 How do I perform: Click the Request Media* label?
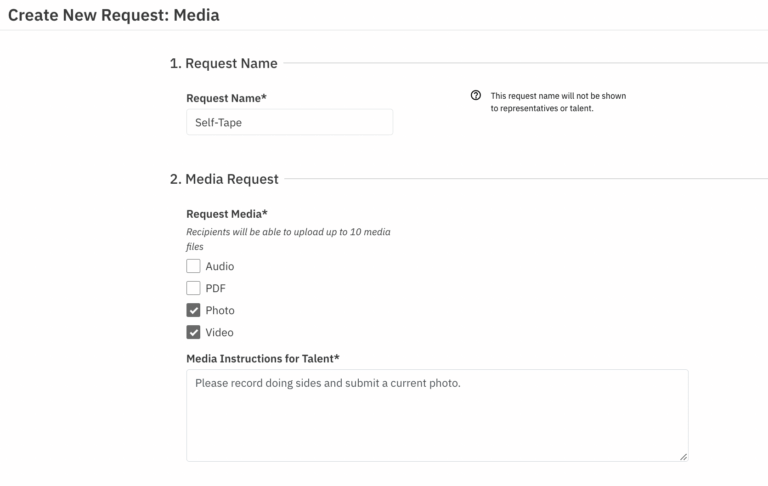[x=227, y=214]
